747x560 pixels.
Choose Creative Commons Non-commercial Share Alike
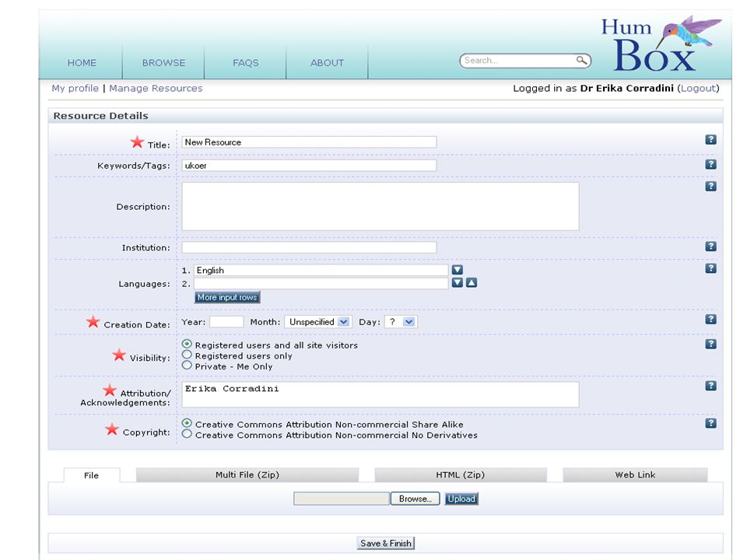[x=187, y=423]
